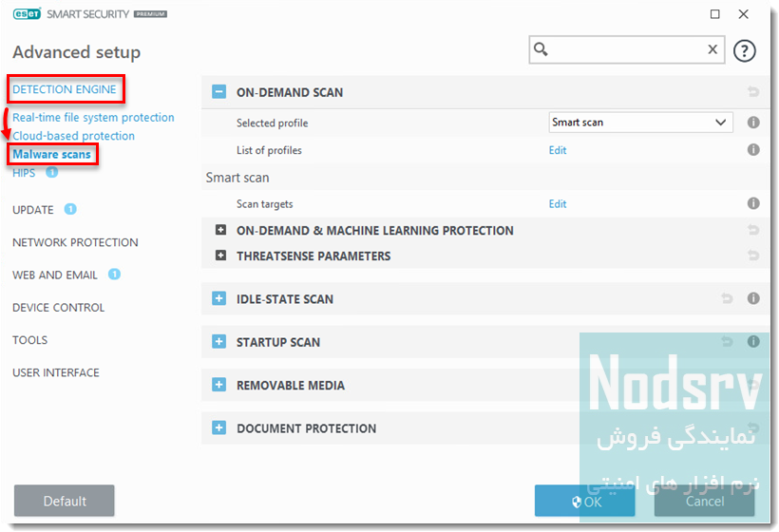Open Update settings category
The width and height of the screenshot is (779, 532).
point(33,210)
